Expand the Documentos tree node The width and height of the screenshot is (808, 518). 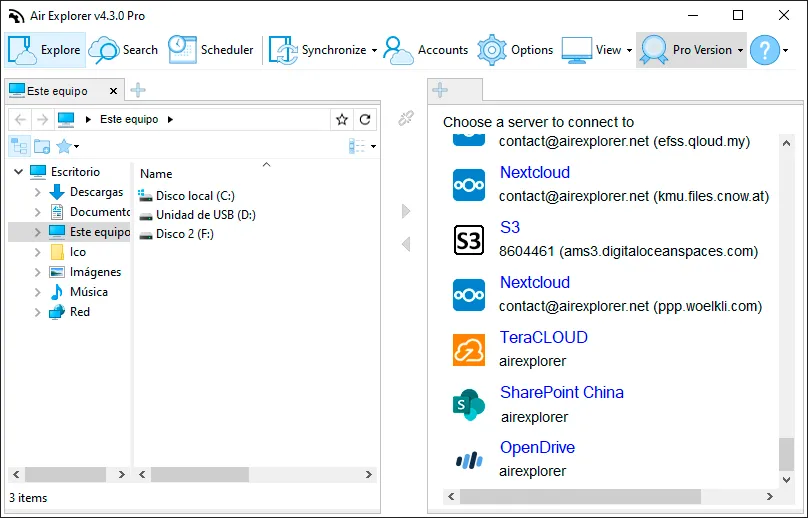pyautogui.click(x=37, y=212)
